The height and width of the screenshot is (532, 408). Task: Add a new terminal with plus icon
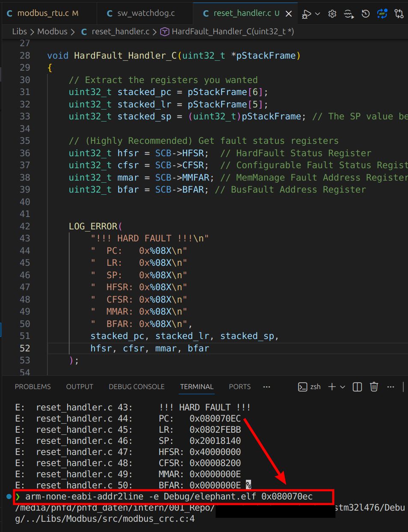click(332, 387)
